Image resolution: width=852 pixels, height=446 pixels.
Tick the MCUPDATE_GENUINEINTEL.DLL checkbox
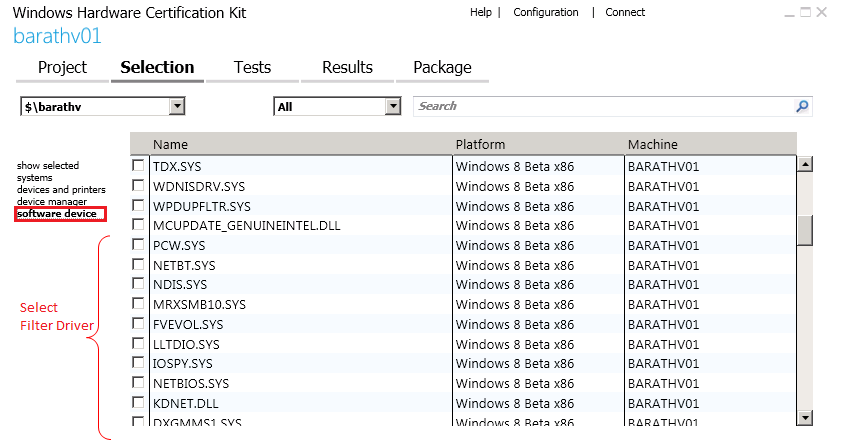click(138, 224)
